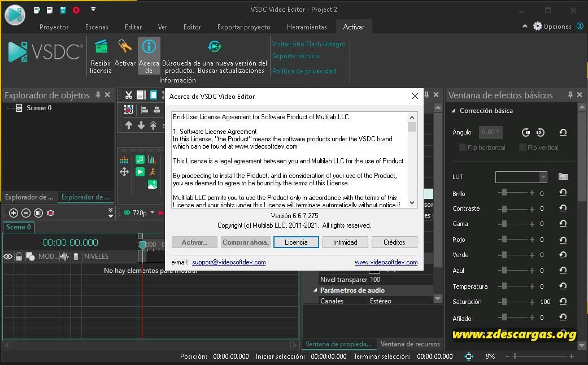Open the 720p preview quality dropdown
This screenshot has width=588, height=365.
pyautogui.click(x=153, y=212)
